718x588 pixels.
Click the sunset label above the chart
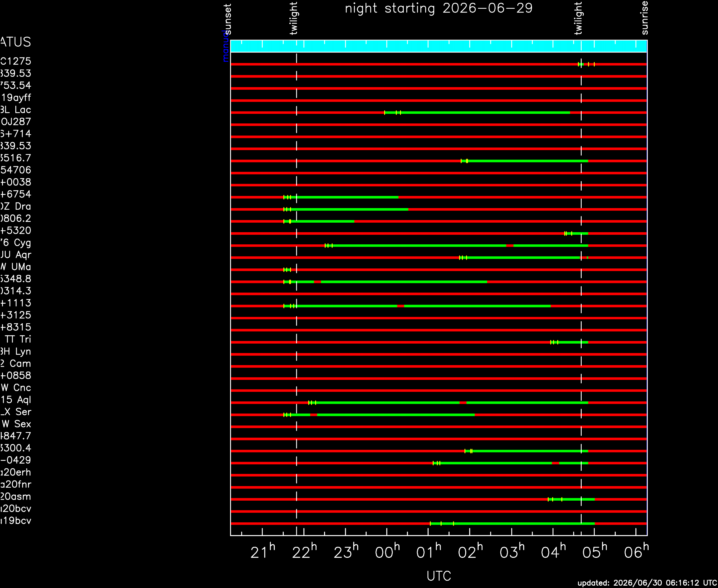pos(228,19)
